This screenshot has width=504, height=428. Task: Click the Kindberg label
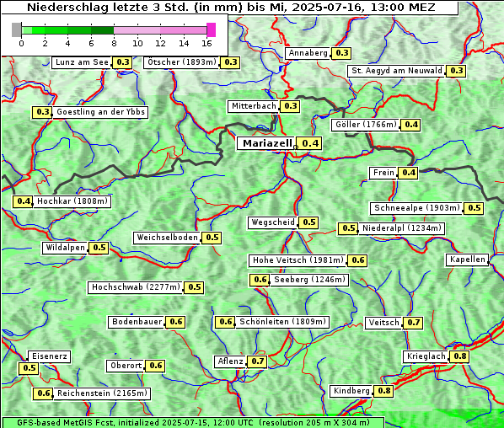(x=351, y=392)
